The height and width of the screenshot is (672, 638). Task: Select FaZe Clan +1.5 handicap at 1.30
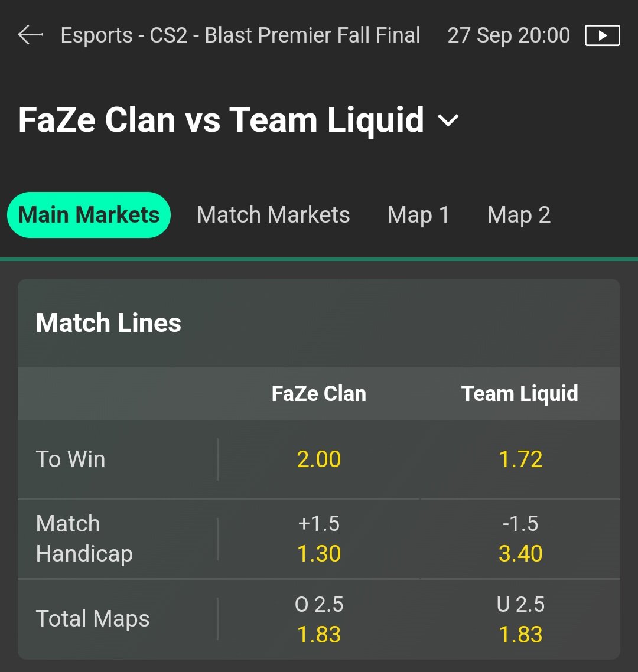click(318, 539)
